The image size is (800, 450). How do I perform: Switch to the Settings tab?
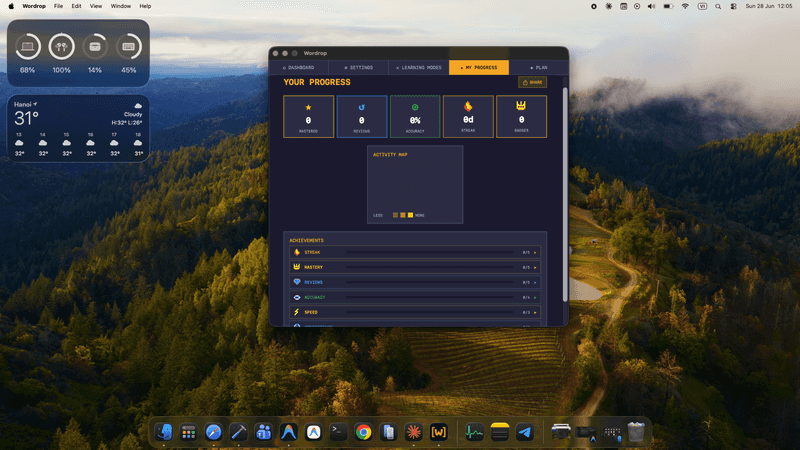(359, 67)
